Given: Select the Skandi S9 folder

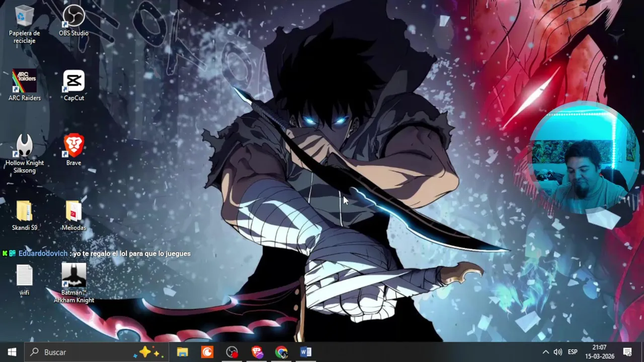Looking at the screenshot, I should pyautogui.click(x=24, y=215).
